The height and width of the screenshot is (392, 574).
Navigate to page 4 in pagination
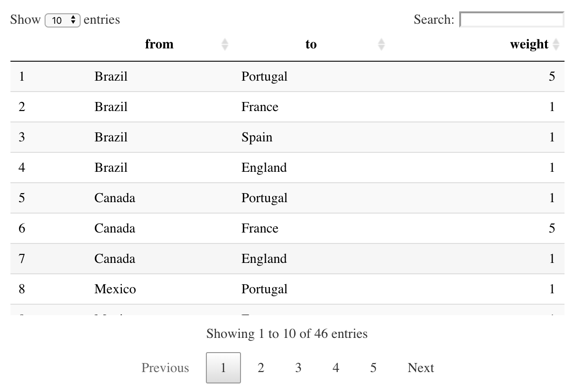click(x=336, y=368)
